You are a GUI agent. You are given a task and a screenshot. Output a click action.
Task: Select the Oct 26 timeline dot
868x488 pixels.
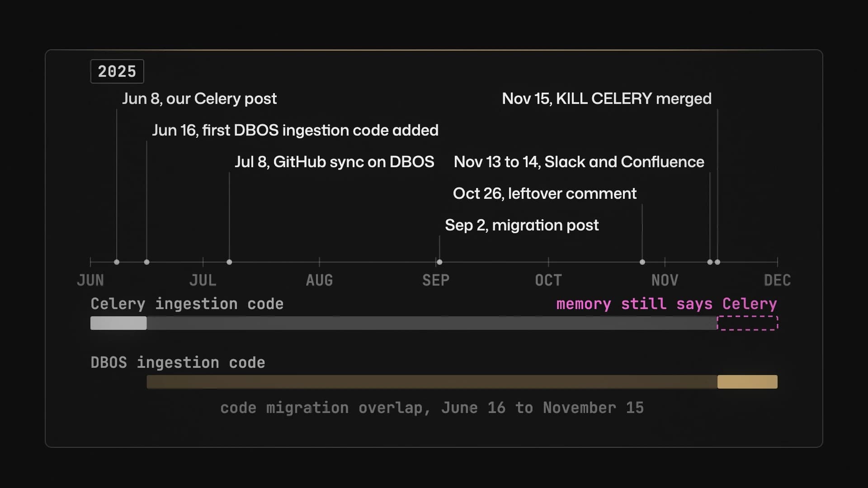(642, 262)
